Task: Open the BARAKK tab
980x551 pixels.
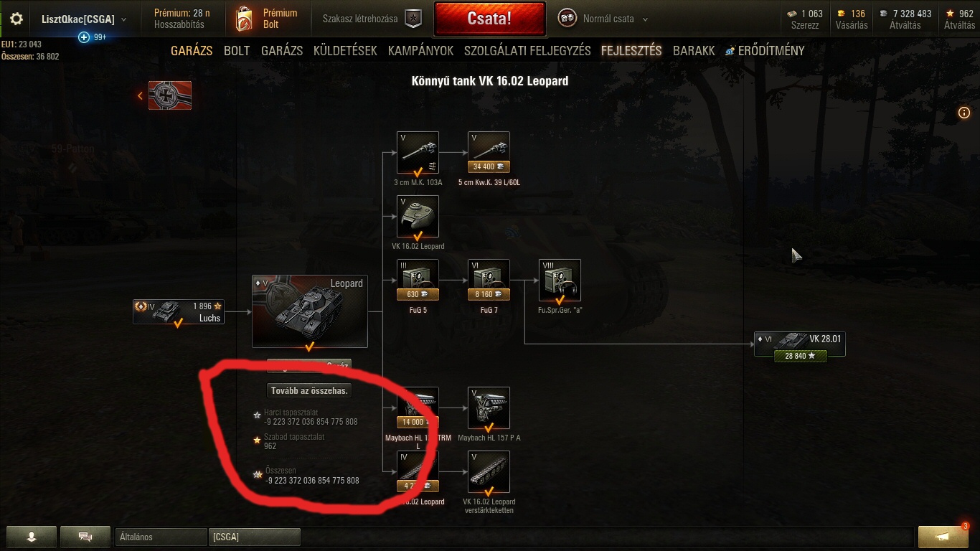Action: 694,51
